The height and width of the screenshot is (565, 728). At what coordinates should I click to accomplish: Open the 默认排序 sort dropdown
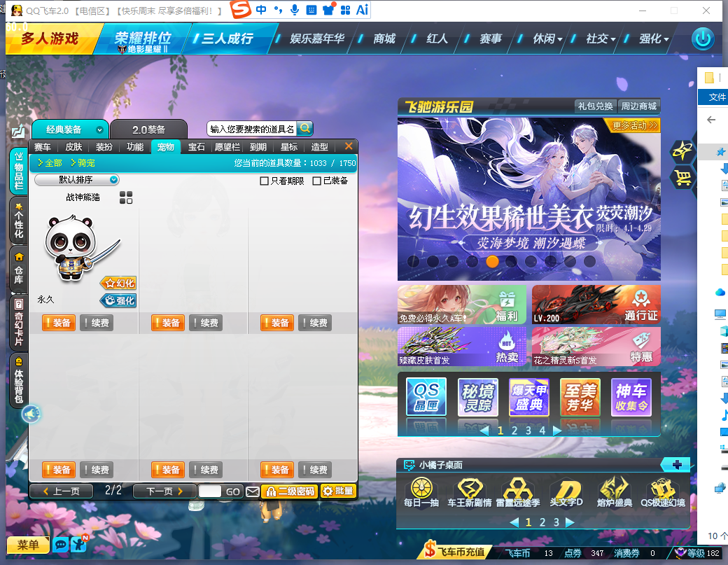click(76, 180)
